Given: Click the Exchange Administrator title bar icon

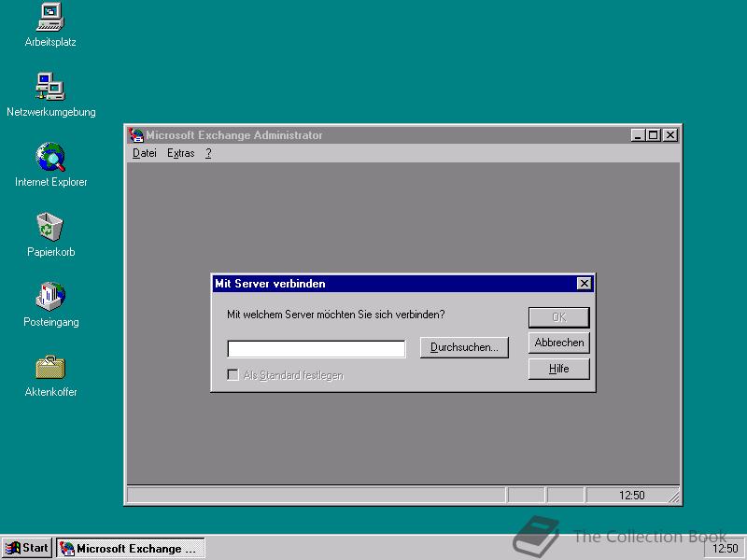Looking at the screenshot, I should pos(135,135).
